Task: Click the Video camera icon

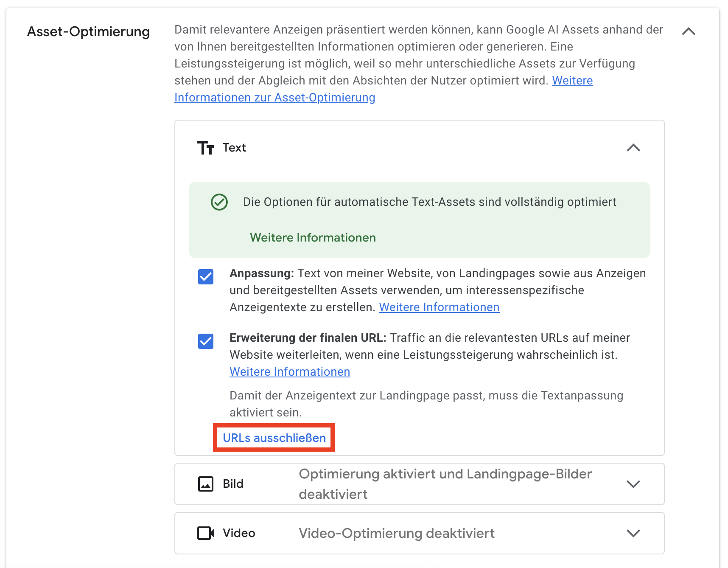Action: [206, 533]
